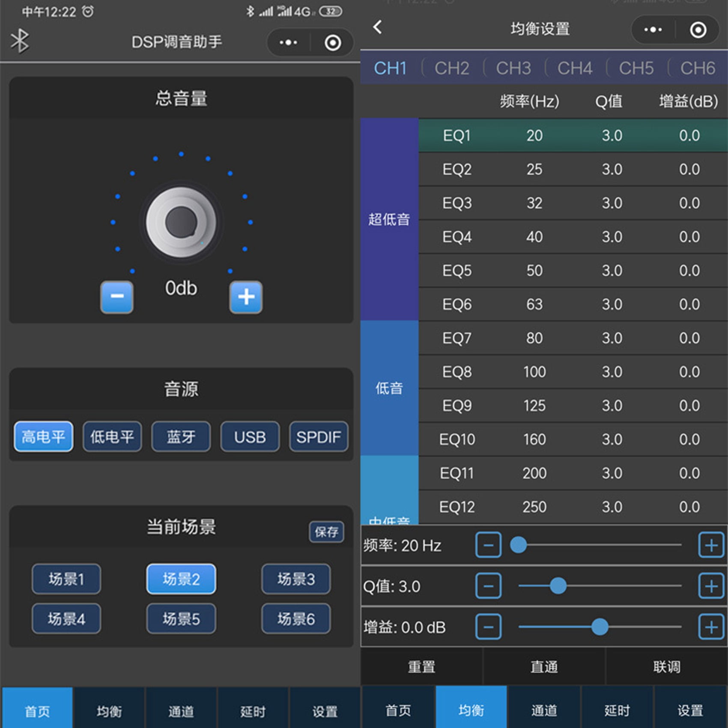The height and width of the screenshot is (728, 728).
Task: Open the mini-program ellipsis menu
Action: tap(288, 42)
